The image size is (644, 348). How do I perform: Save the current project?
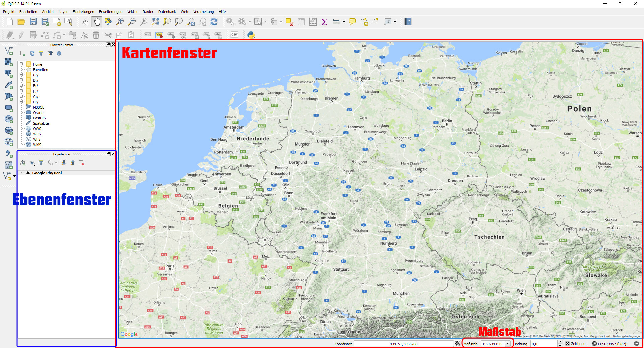tap(33, 22)
